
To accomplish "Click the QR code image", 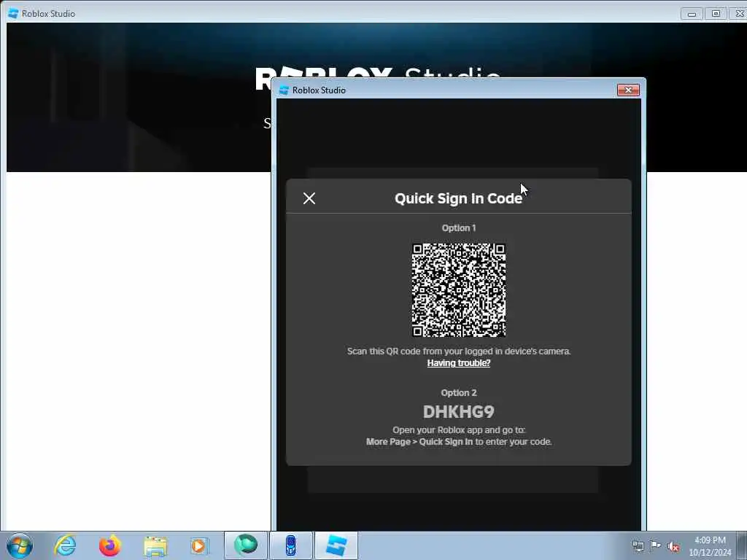I will click(x=458, y=290).
